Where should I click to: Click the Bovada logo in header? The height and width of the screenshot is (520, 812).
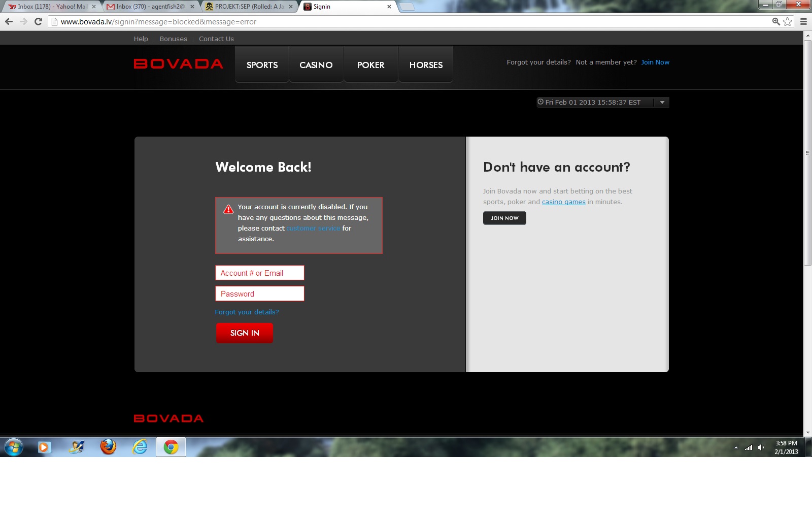[178, 64]
